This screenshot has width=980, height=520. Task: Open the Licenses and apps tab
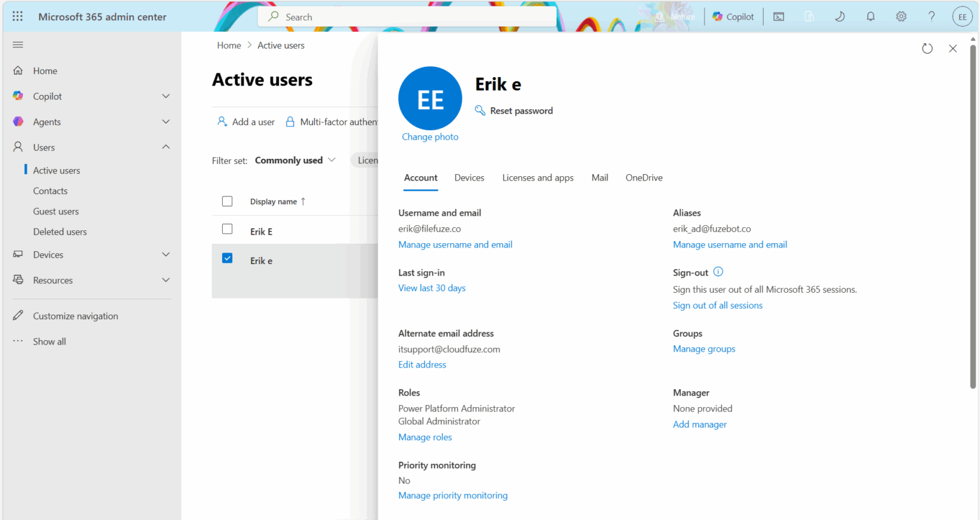coord(538,177)
